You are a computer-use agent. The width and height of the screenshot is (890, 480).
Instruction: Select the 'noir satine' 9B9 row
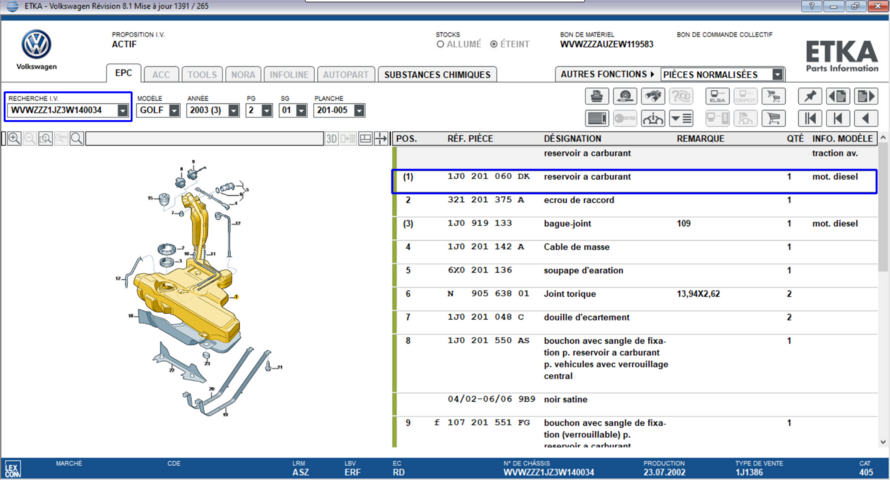pos(635,404)
